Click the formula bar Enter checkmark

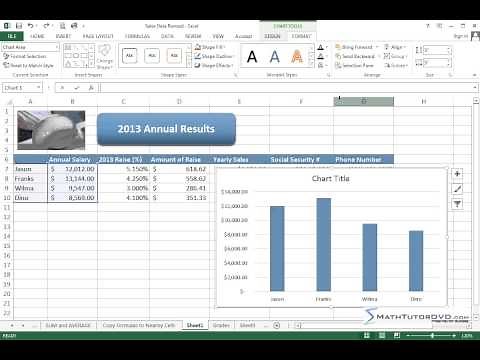tap(77, 88)
